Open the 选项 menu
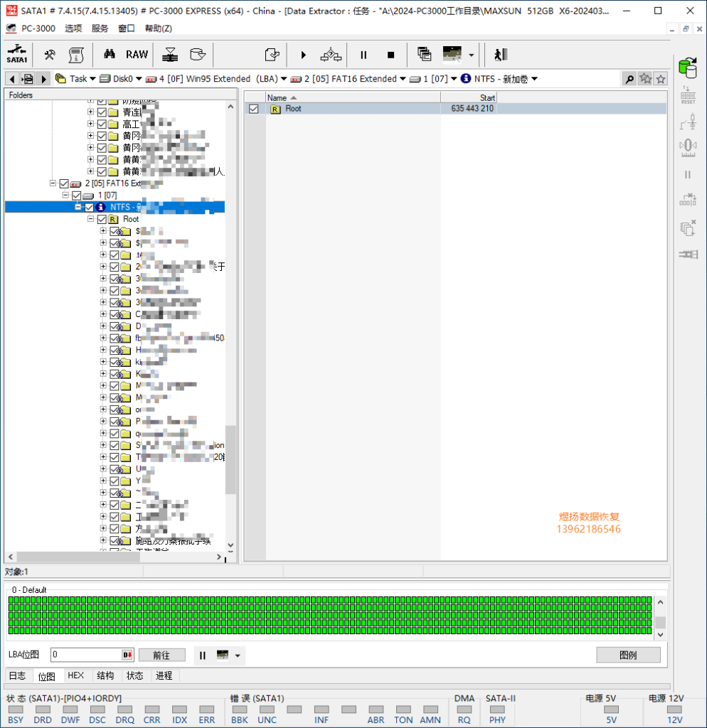 tap(73, 28)
